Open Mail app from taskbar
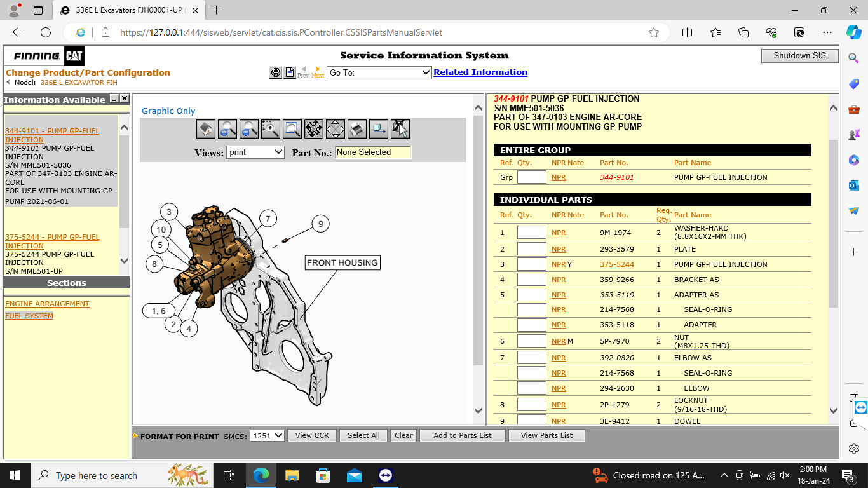The image size is (868, 488). pyautogui.click(x=355, y=475)
